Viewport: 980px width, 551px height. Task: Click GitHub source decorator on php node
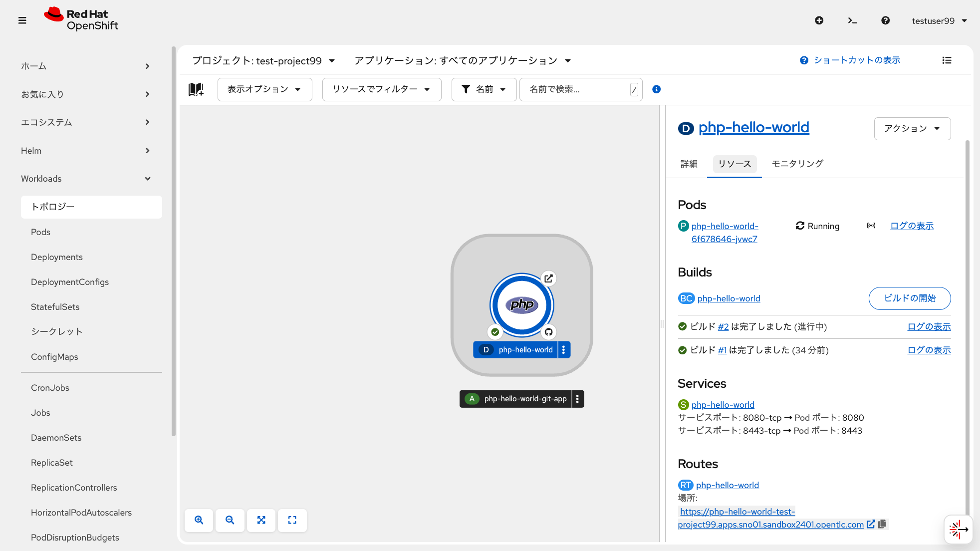548,332
